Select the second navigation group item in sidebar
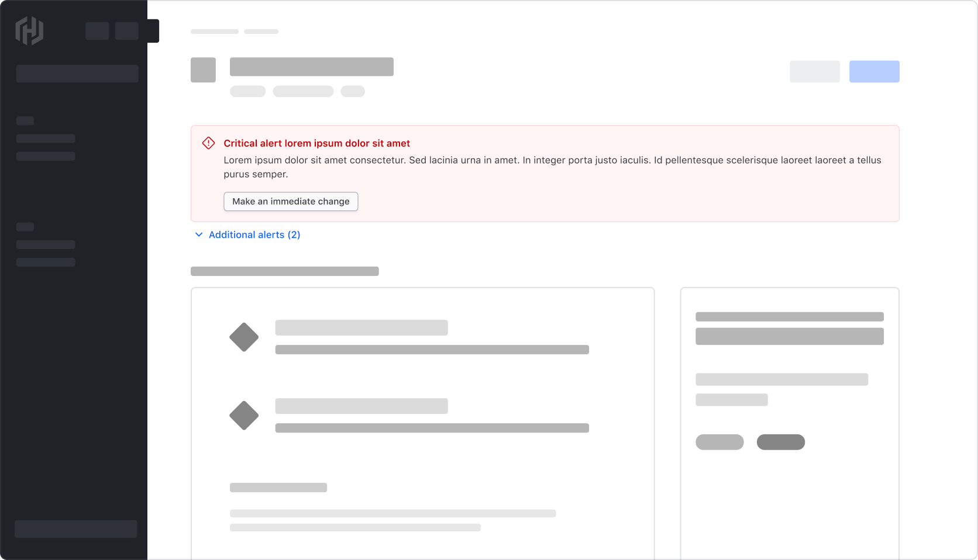This screenshot has width=978, height=560. point(46,244)
